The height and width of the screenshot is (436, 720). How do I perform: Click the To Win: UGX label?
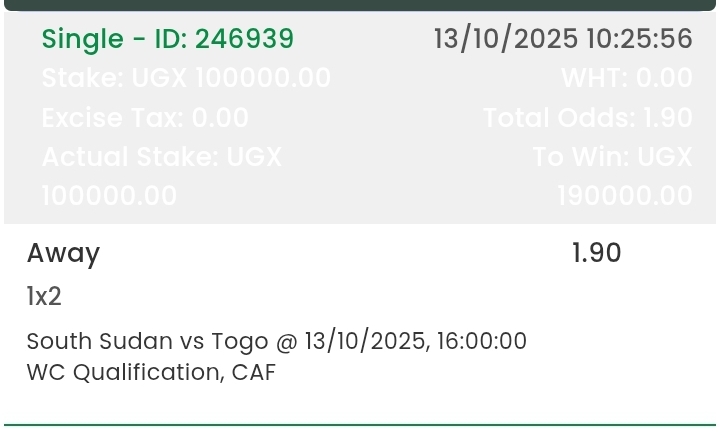[612, 157]
